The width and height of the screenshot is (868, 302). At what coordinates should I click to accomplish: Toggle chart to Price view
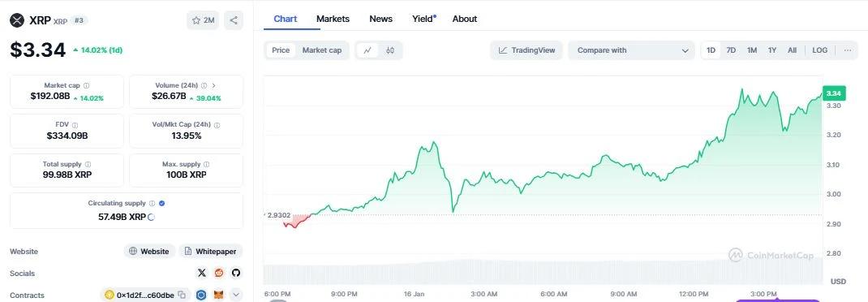[281, 50]
